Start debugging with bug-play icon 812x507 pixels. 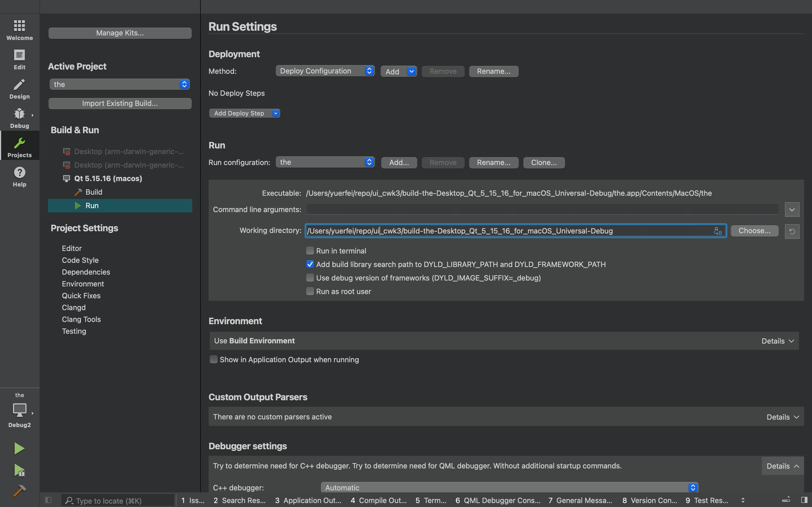[20, 470]
